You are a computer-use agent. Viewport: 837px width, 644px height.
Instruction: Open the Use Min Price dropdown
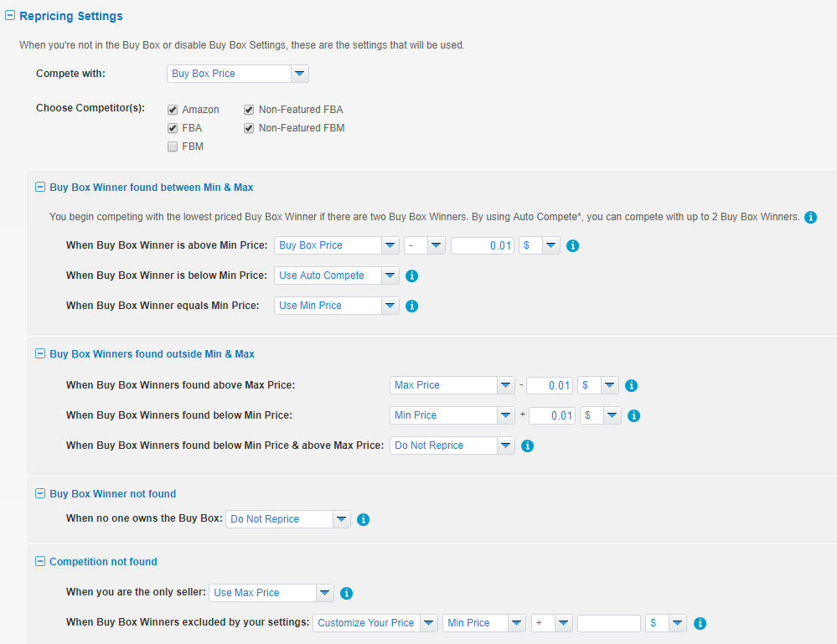click(336, 306)
